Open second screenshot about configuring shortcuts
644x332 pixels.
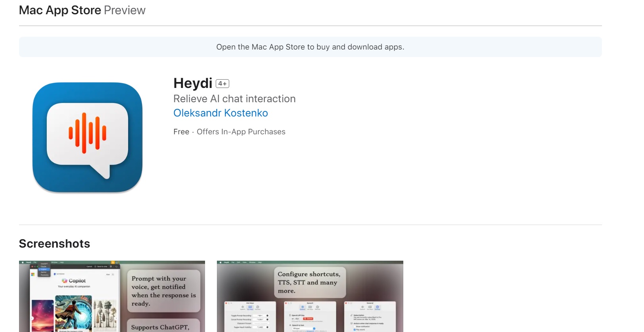point(310,296)
